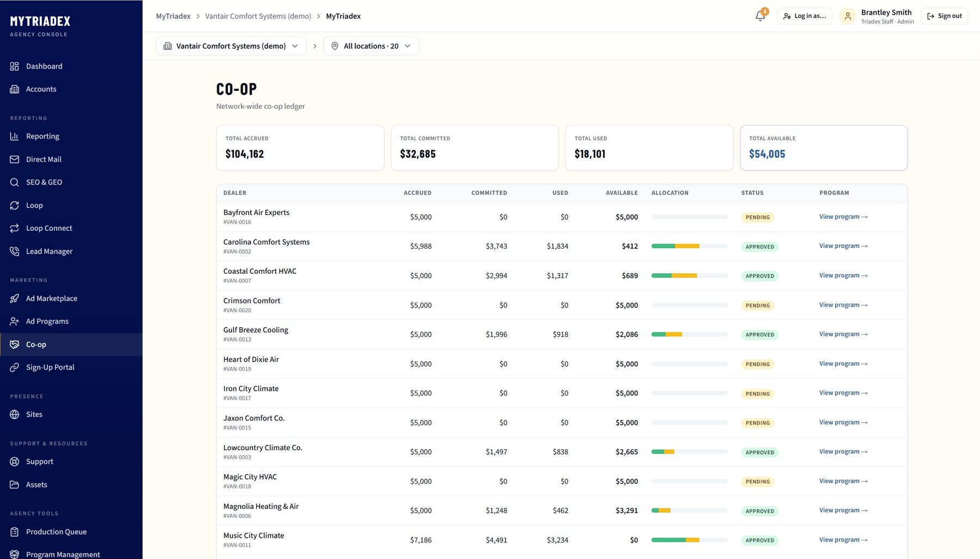The width and height of the screenshot is (980, 559).
Task: View program for Music City Climate
Action: point(843,540)
